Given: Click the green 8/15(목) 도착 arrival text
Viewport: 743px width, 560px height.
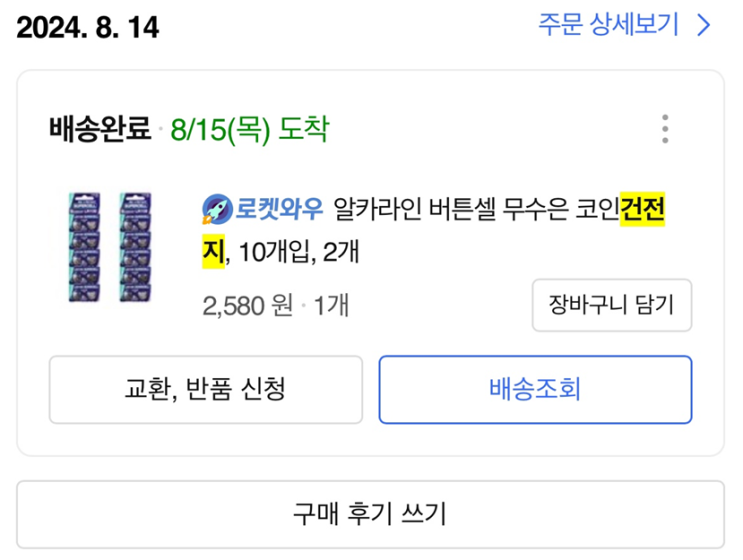Looking at the screenshot, I should [x=249, y=129].
